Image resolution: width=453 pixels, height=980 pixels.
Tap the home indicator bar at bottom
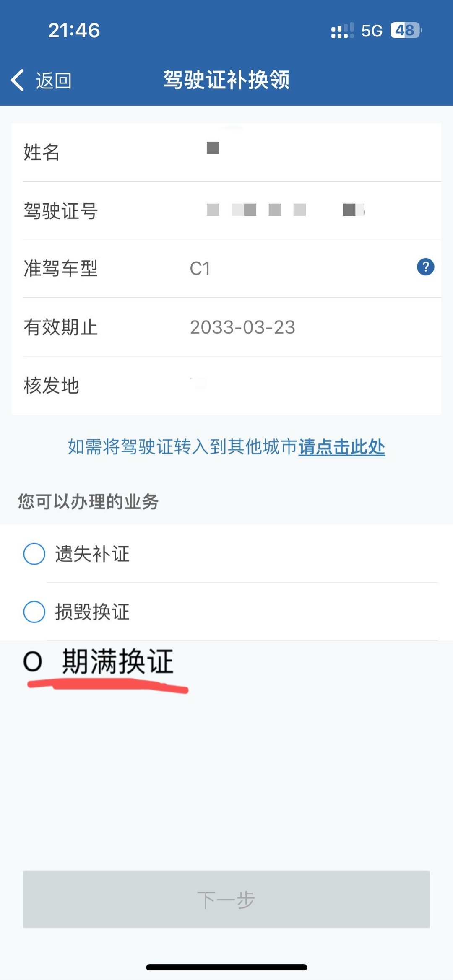[226, 967]
